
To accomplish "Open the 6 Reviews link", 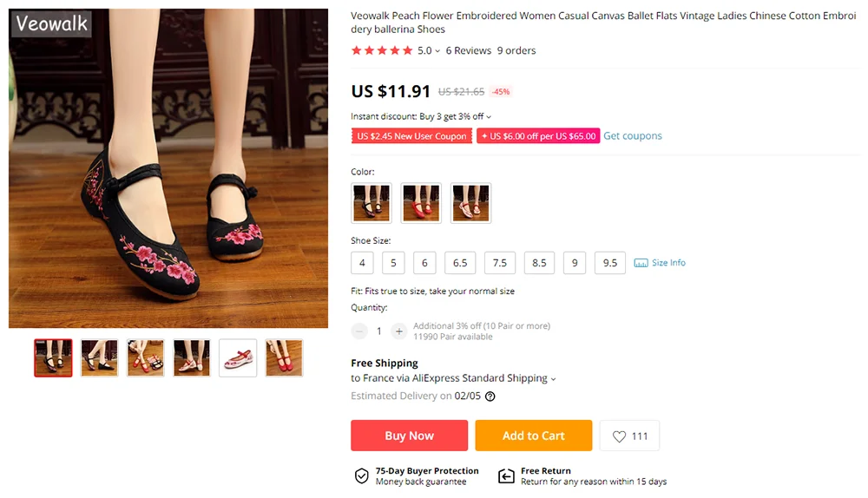I will click(469, 50).
